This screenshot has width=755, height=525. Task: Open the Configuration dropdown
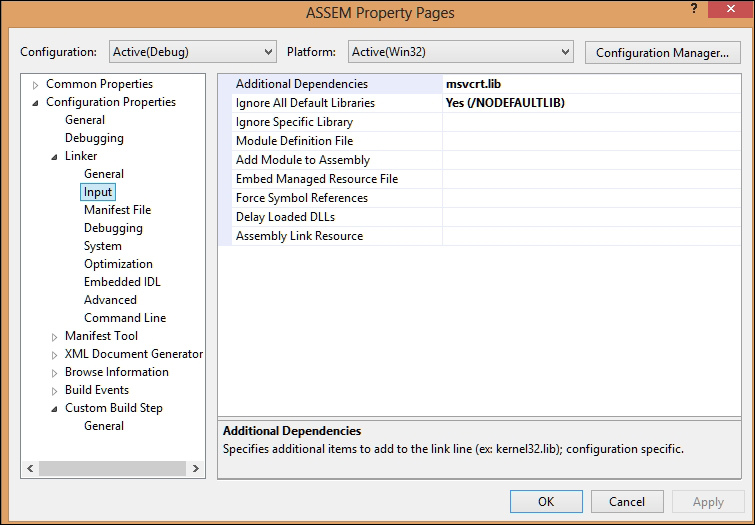(190, 52)
